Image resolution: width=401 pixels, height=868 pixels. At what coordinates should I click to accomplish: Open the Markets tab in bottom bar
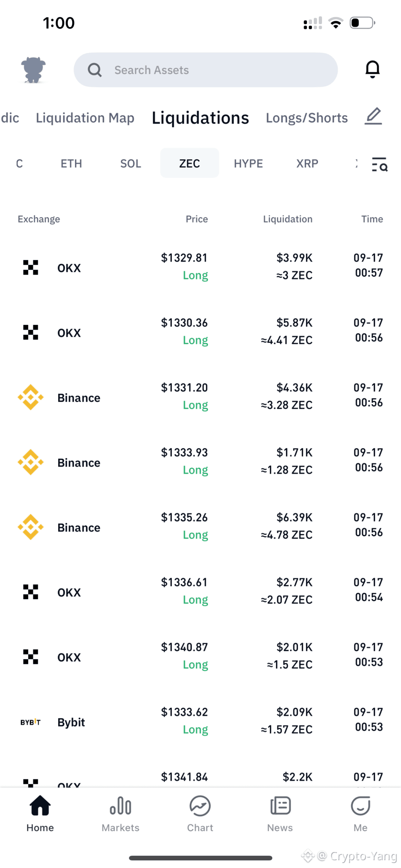click(x=120, y=814)
